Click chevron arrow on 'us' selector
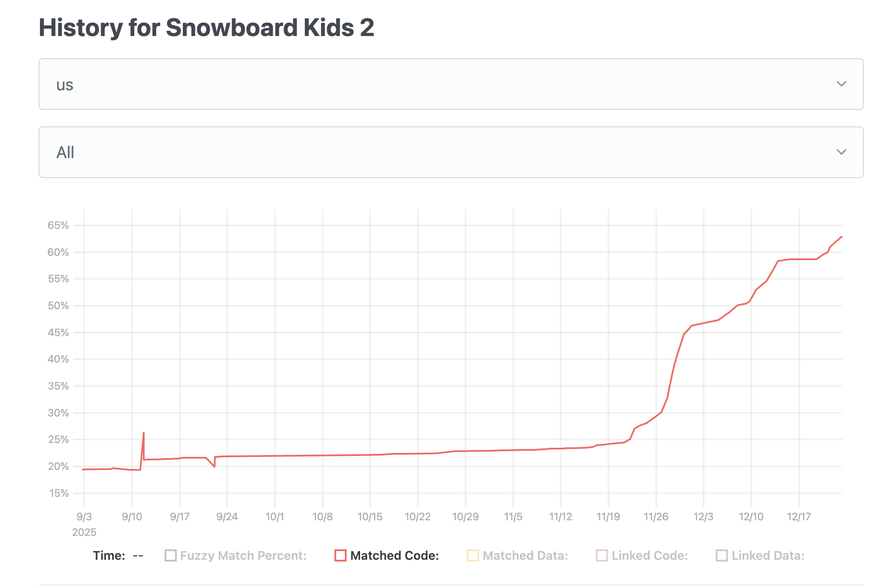Image resolution: width=886 pixels, height=588 pixels. 841,84
